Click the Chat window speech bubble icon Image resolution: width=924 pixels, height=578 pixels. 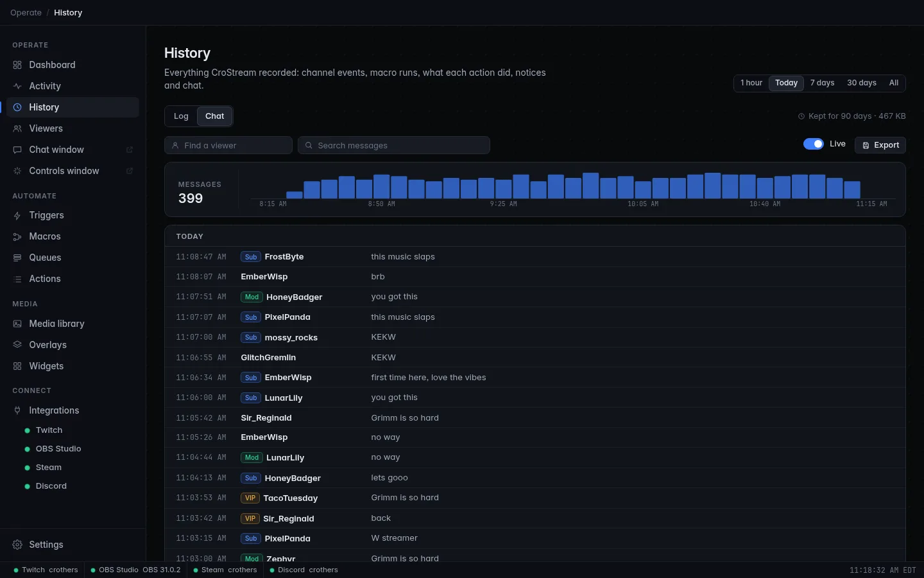pos(17,150)
